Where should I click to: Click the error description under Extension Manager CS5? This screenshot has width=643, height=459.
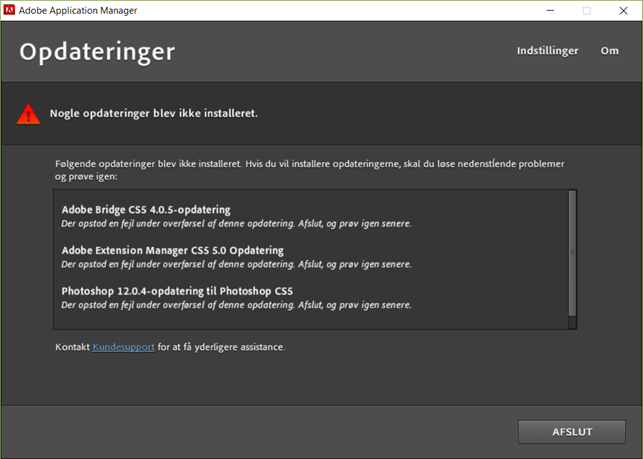coord(236,264)
